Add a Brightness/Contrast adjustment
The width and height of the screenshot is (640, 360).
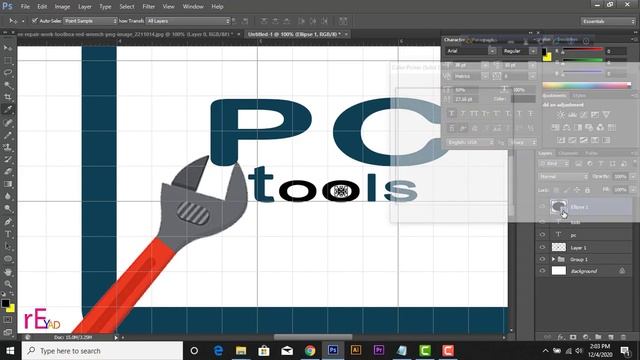point(561,115)
